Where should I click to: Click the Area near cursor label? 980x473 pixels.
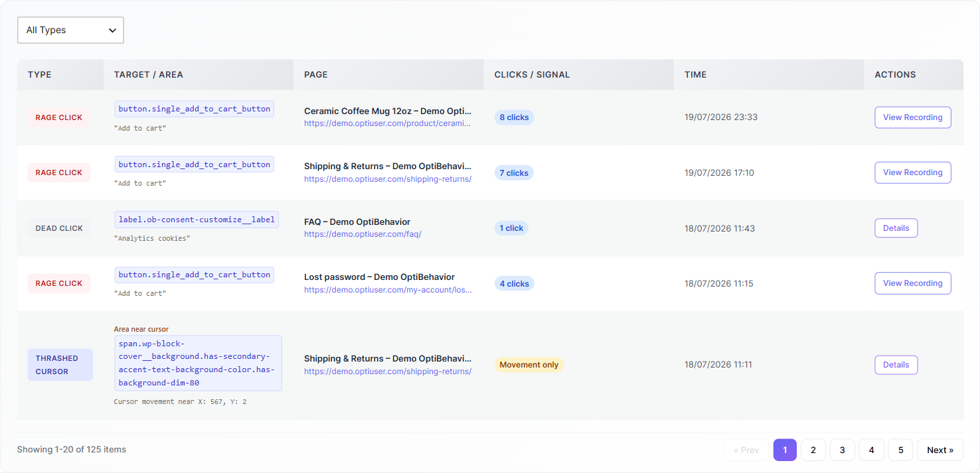click(x=141, y=329)
